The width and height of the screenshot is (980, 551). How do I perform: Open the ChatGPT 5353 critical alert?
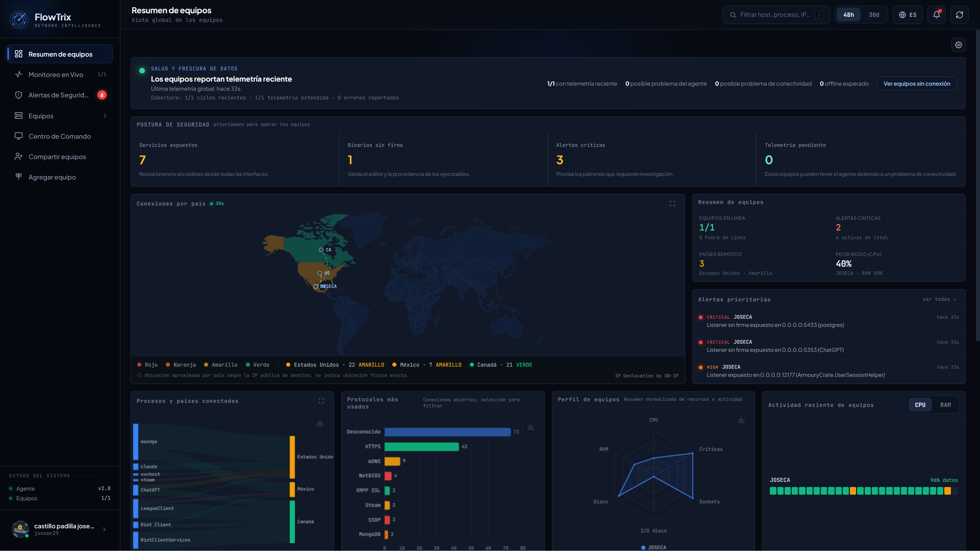[x=828, y=346]
